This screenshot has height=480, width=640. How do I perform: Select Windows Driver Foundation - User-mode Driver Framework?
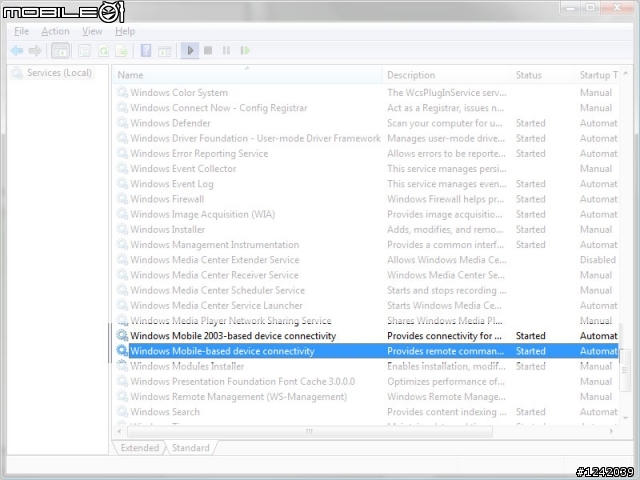(256, 138)
